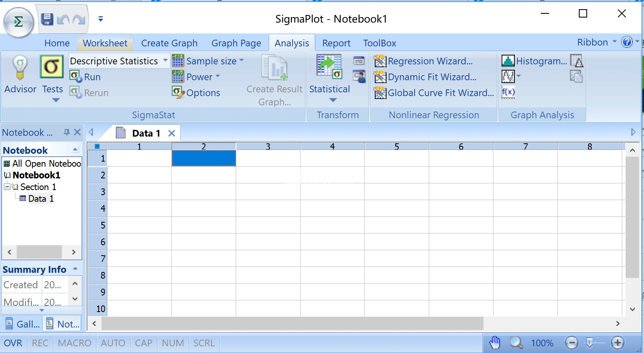Open the Descriptive Statistics test dropdown
This screenshot has width=644, height=353.
pyautogui.click(x=165, y=61)
